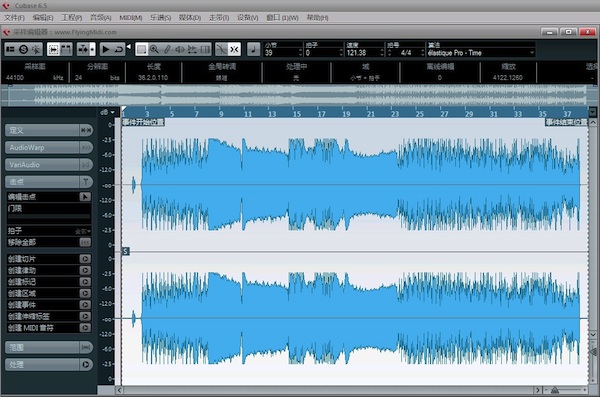Expand the 范围 (Range) section
This screenshot has width=600, height=397.
tap(49, 347)
